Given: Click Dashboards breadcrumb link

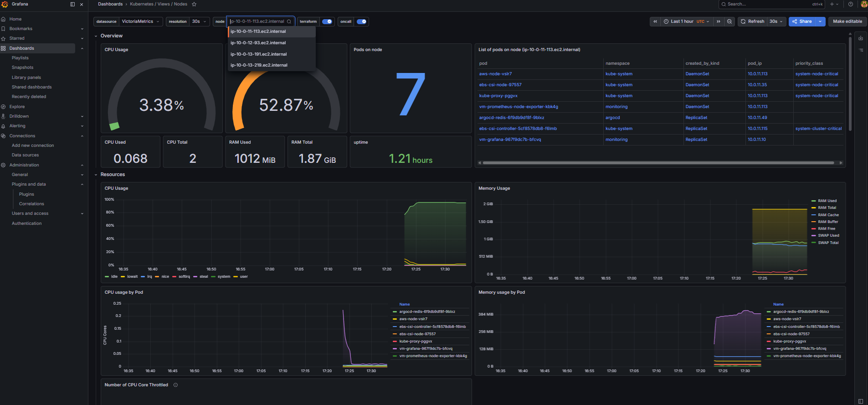Looking at the screenshot, I should 110,4.
